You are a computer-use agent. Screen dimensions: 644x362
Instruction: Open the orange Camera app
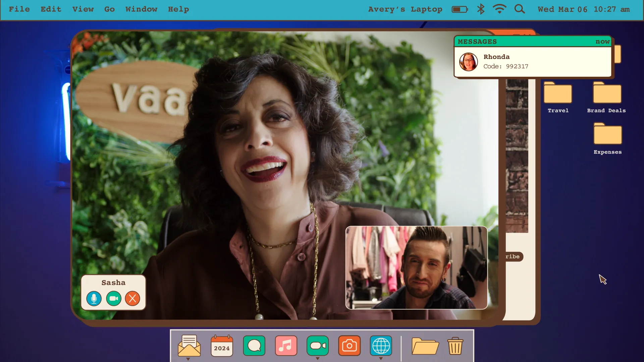tap(349, 346)
